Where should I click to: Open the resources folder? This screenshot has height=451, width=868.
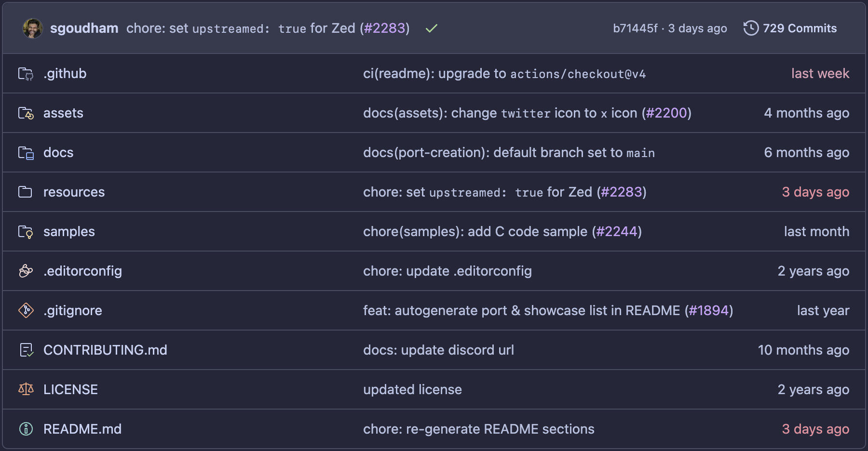[74, 192]
